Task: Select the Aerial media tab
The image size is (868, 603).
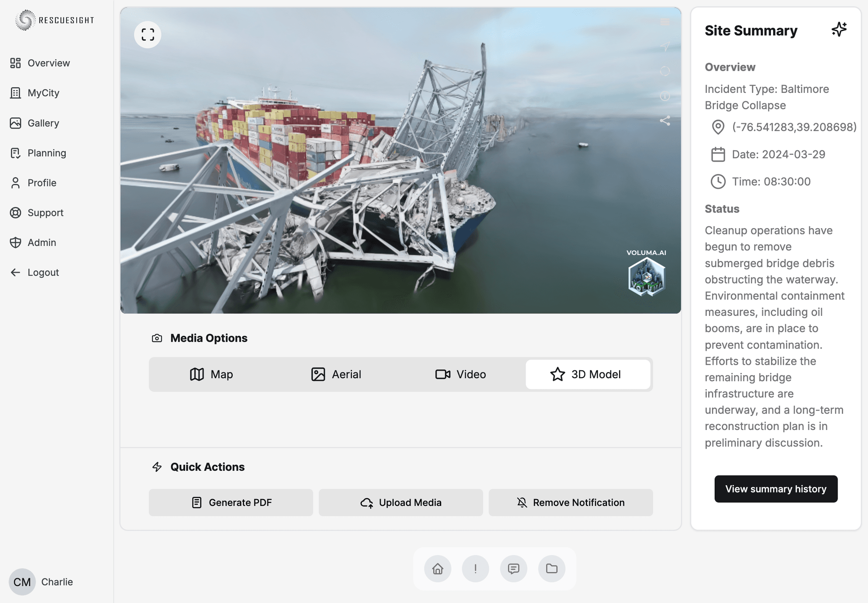Action: pyautogui.click(x=336, y=374)
